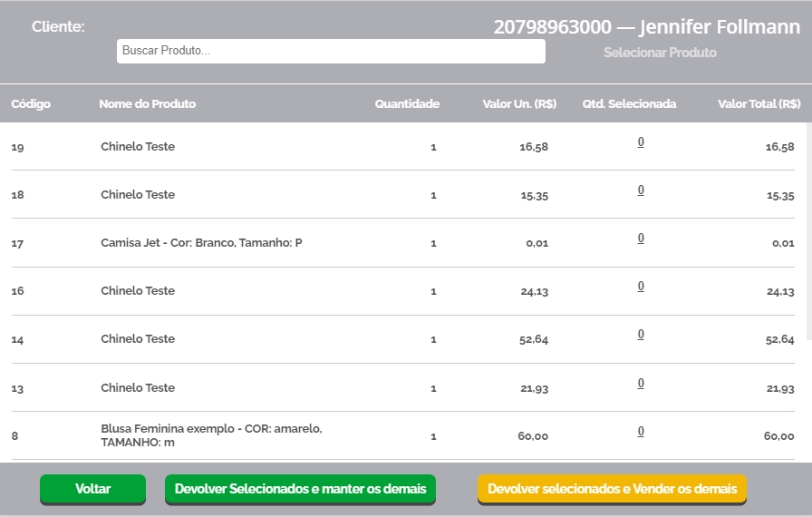The width and height of the screenshot is (812, 517).
Task: Click the Quantidade column header
Action: click(407, 104)
